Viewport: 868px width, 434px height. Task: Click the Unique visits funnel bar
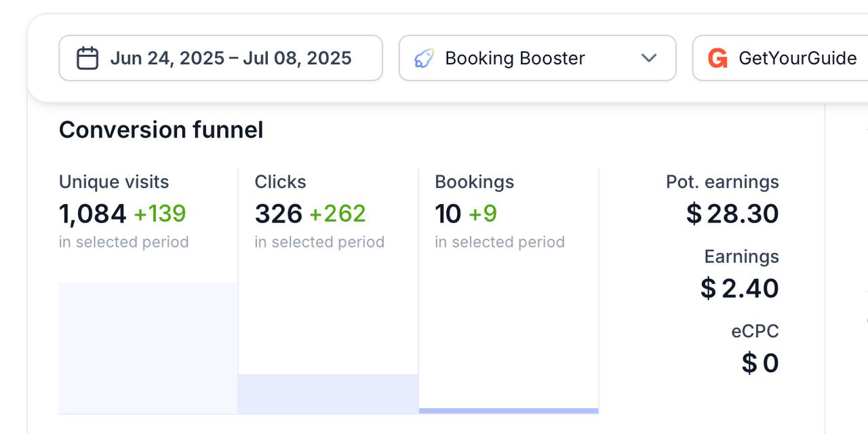click(x=148, y=347)
